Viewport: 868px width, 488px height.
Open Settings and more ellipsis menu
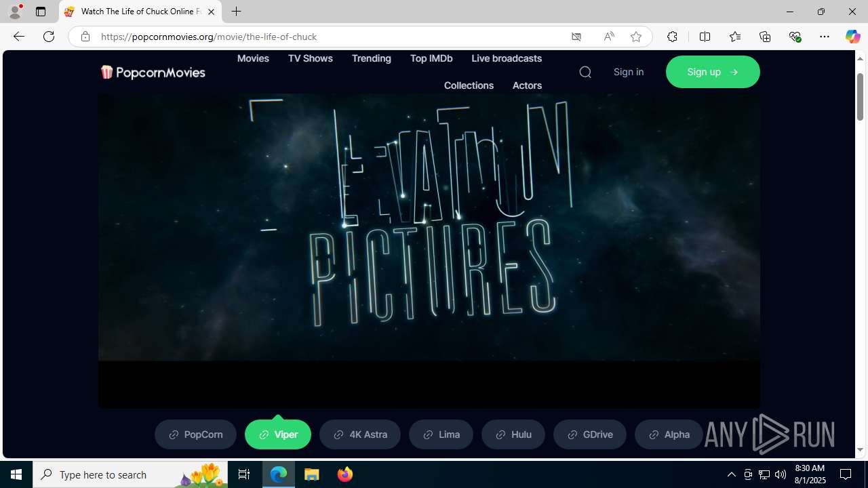click(825, 37)
